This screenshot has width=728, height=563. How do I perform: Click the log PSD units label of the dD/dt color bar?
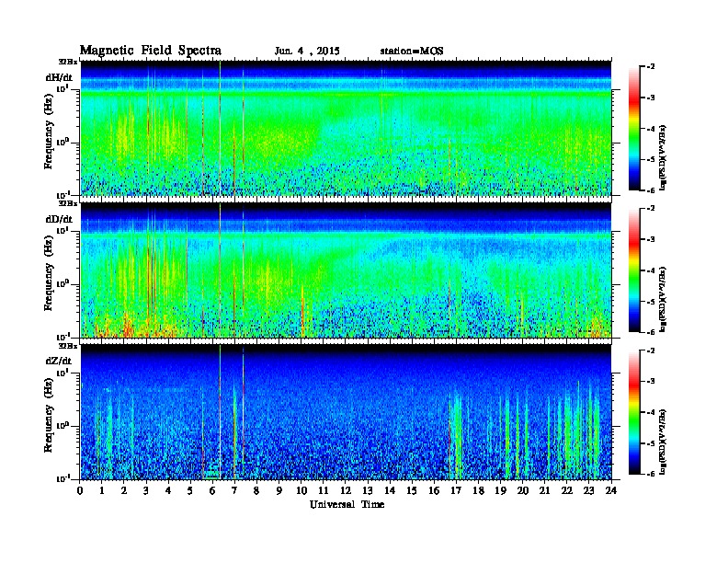[x=663, y=299]
